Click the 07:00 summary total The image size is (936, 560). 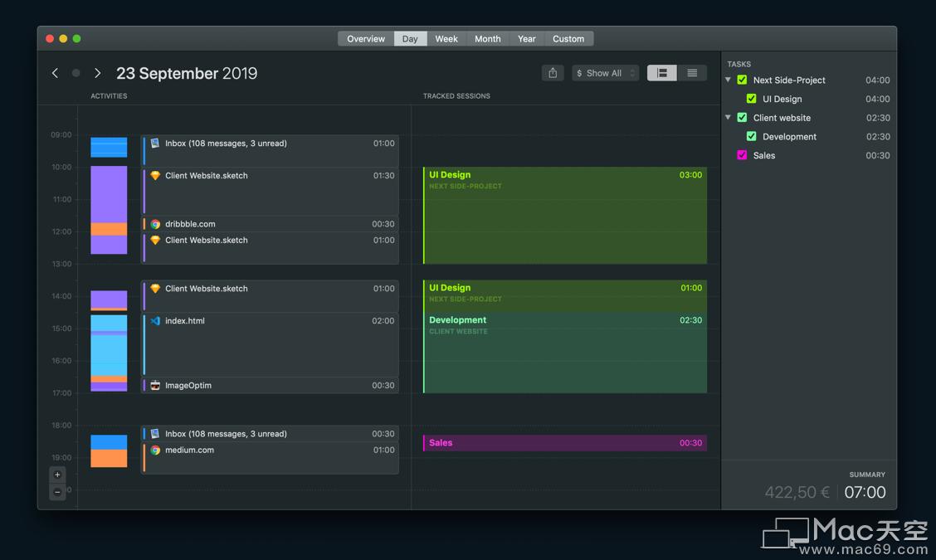(x=865, y=492)
